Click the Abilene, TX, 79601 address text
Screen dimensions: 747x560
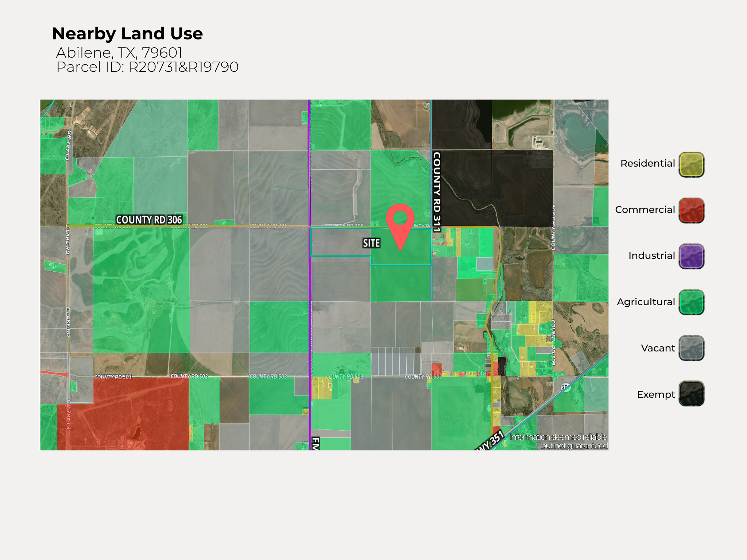point(119,52)
